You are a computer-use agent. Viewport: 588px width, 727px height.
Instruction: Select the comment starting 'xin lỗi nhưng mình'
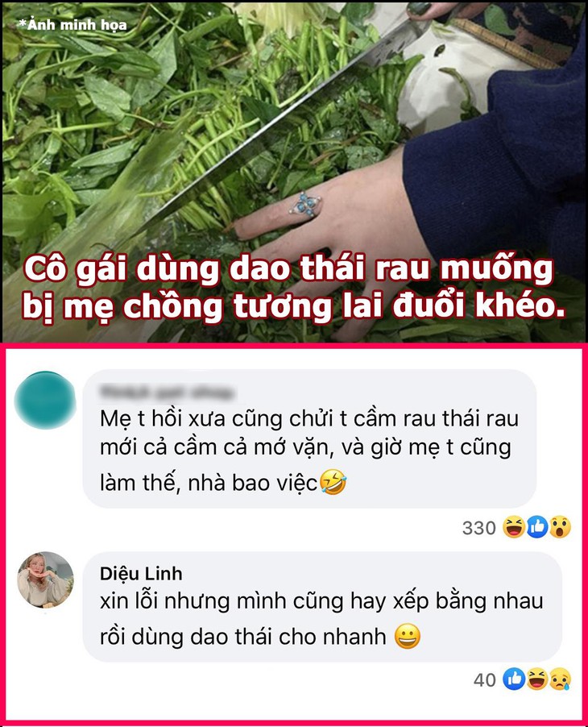pyautogui.click(x=322, y=607)
